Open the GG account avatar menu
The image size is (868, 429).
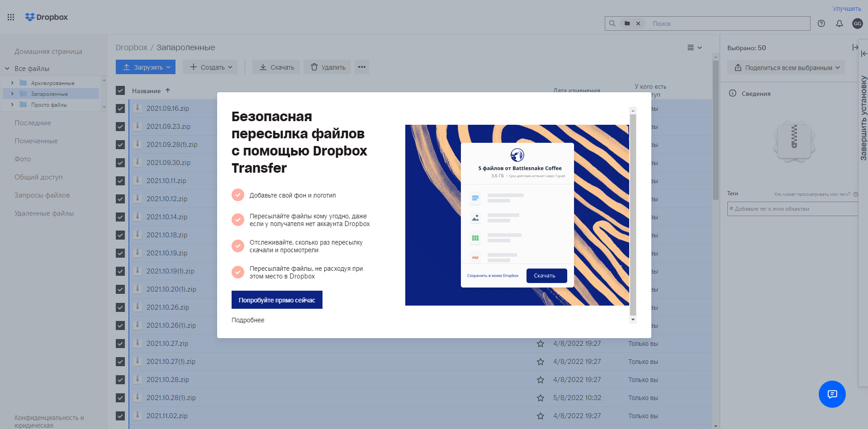858,24
